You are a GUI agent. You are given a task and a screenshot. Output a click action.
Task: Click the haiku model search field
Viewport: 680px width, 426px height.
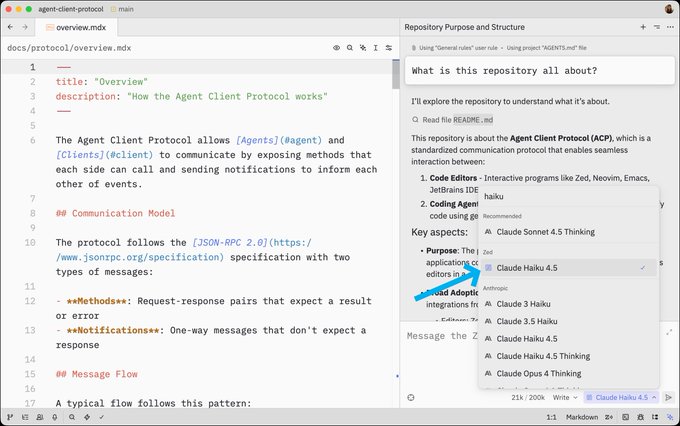pos(569,197)
